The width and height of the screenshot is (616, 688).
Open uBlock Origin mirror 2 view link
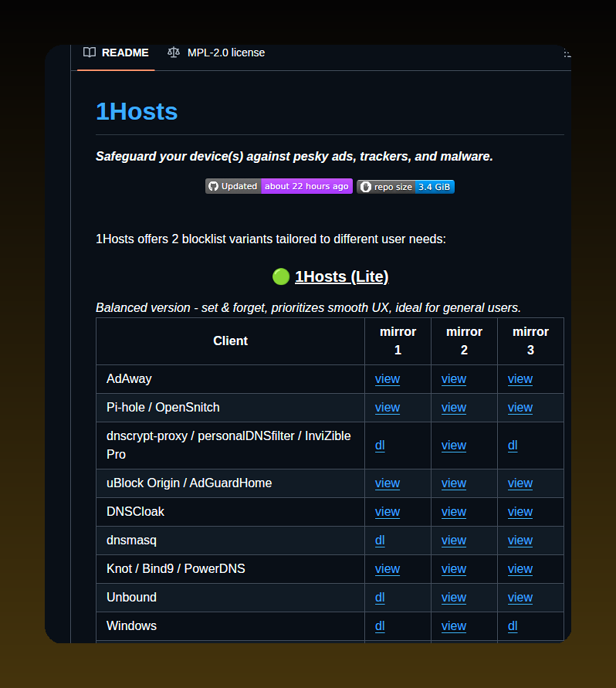[x=454, y=483]
